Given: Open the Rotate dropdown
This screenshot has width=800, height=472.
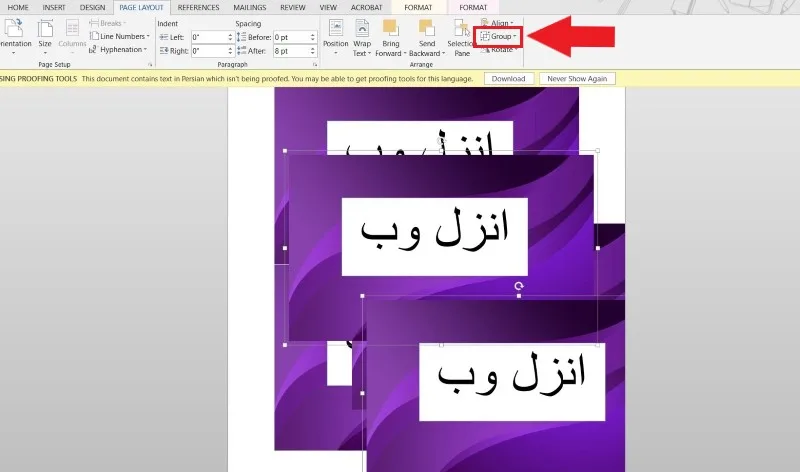Looking at the screenshot, I should [498, 49].
